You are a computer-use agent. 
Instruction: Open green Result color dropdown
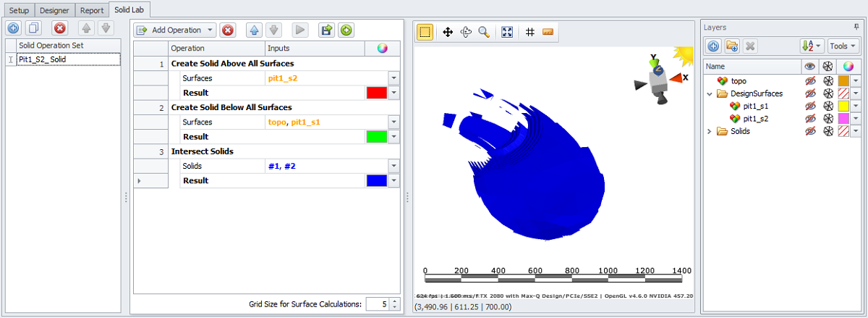(394, 136)
